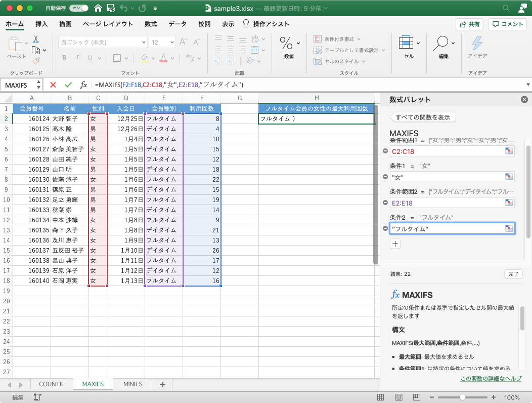Add a new sheet with plus tab
Viewport: 532px width, 403px height.
point(163,384)
